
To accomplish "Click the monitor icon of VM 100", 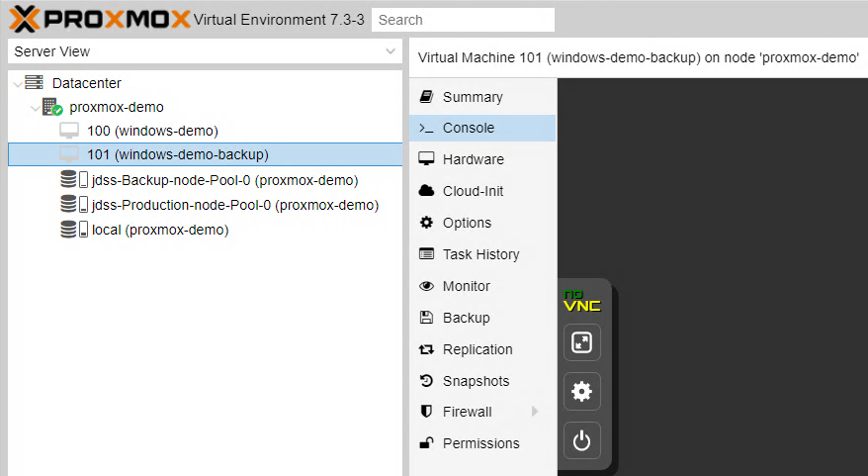I will click(x=69, y=131).
